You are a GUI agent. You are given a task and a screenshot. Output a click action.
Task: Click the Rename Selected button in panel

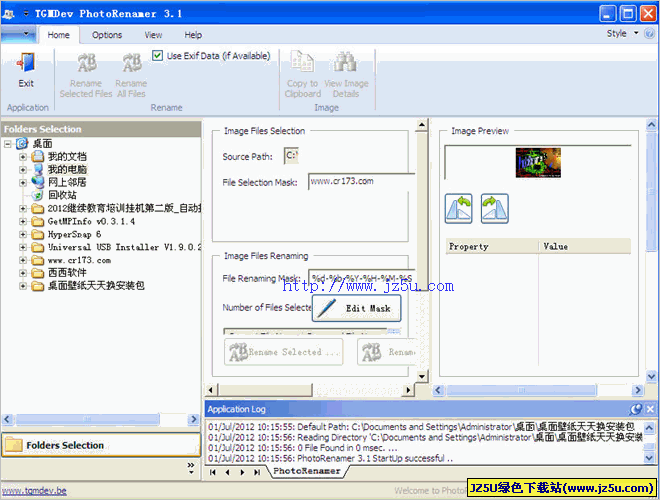pos(284,352)
